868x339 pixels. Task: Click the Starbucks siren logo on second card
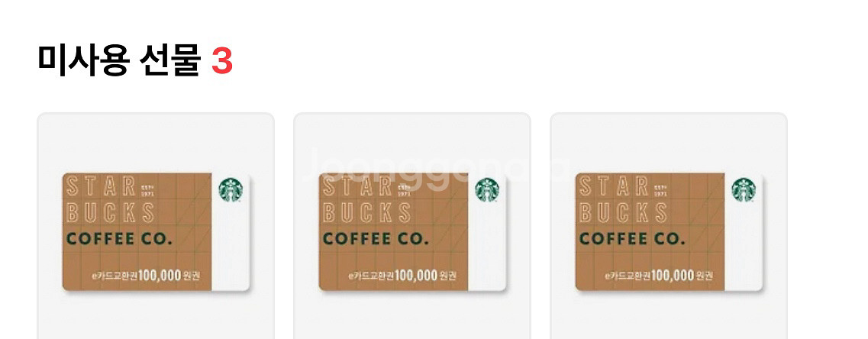(487, 190)
